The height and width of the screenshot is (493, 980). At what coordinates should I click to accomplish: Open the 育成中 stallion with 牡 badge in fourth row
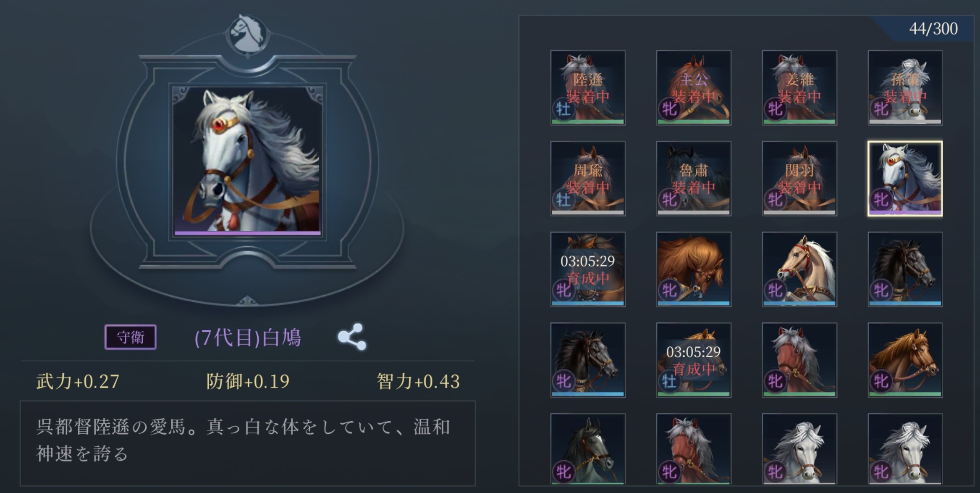[694, 360]
